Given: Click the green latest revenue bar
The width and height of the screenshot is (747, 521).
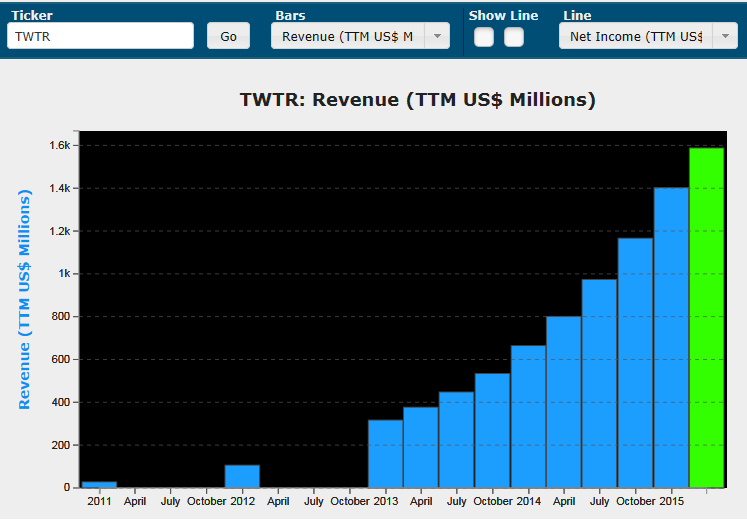Looking at the screenshot, I should coord(707,318).
